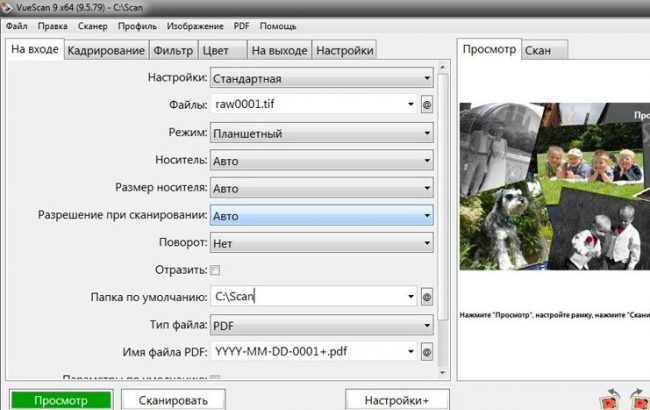Screen dimensions: 650x410
Task: Click the @ button beside Имя файла PDF
Action: (427, 352)
